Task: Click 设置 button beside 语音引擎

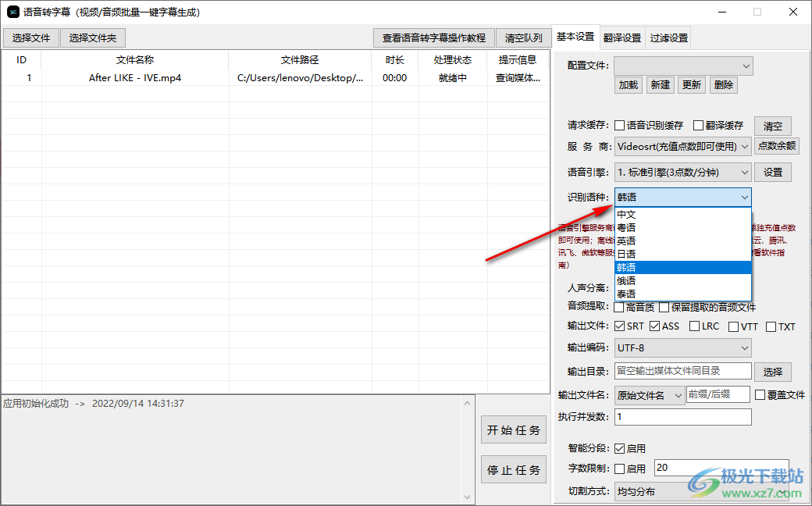Action: click(x=773, y=173)
